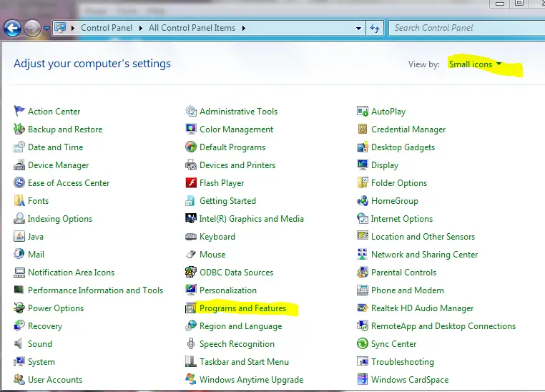This screenshot has height=392, width=545.
Task: Click the HomeGroup icon
Action: 363,200
